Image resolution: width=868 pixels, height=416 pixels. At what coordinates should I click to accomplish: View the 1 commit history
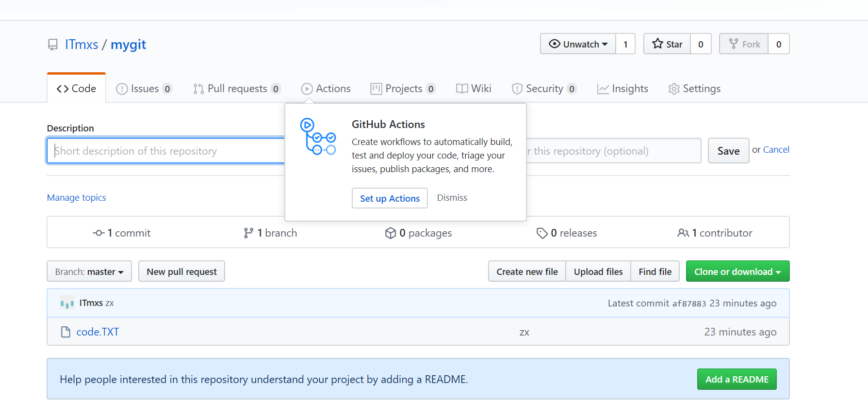pos(122,233)
